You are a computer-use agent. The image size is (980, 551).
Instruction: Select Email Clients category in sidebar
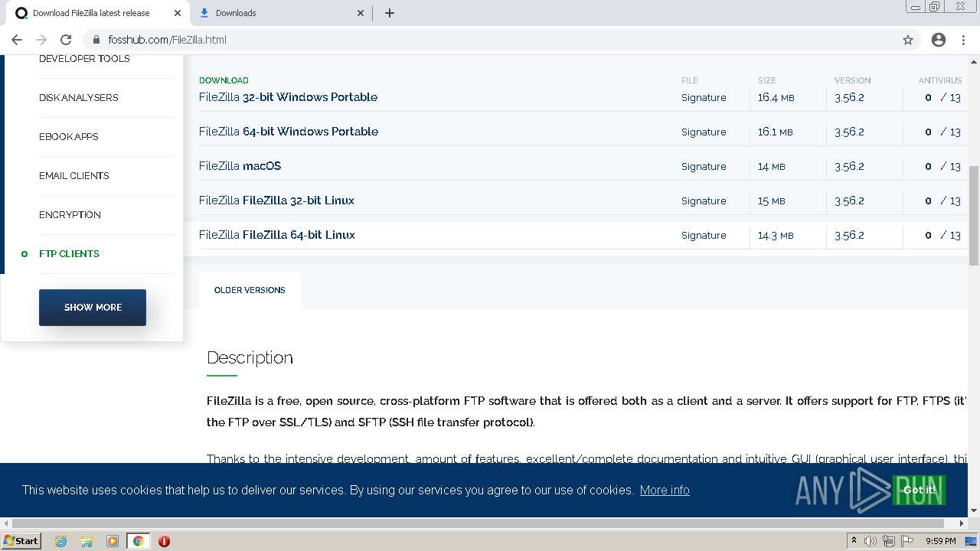[x=74, y=176]
